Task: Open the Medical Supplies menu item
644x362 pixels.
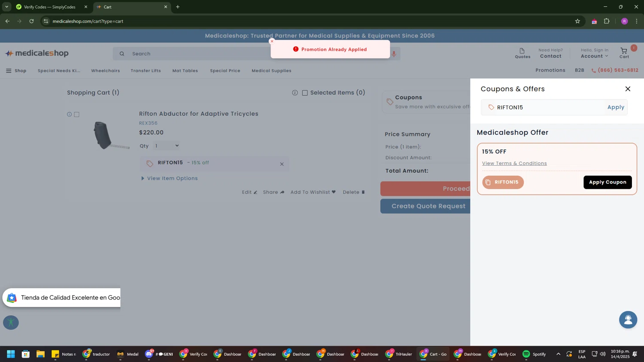Action: coord(271,71)
